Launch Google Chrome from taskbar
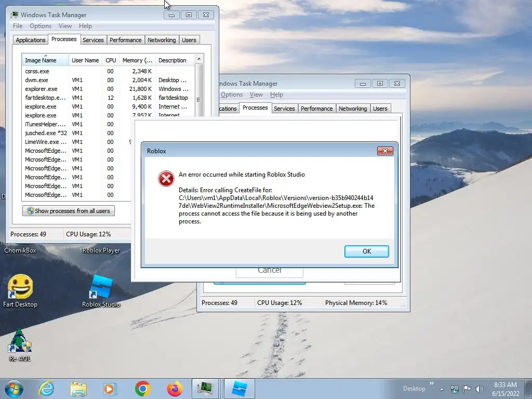The height and width of the screenshot is (399, 532). 142,389
